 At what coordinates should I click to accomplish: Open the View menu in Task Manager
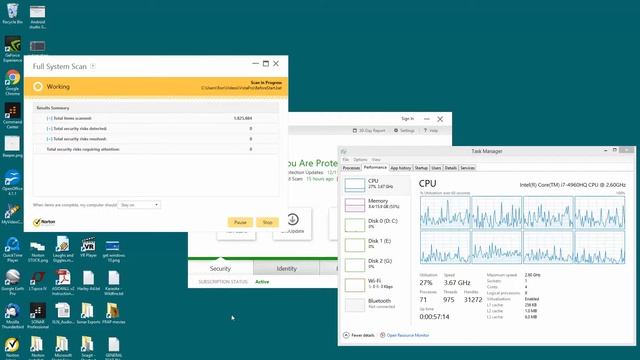(376, 160)
